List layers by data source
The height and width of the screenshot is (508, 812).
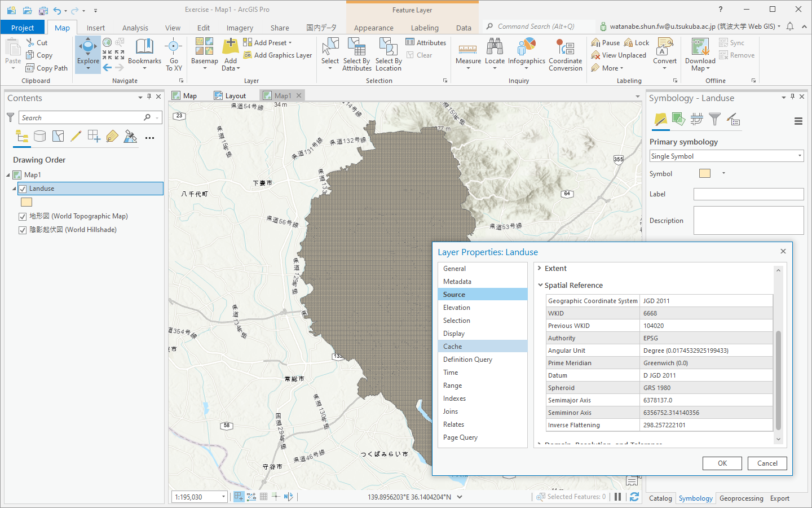click(39, 136)
